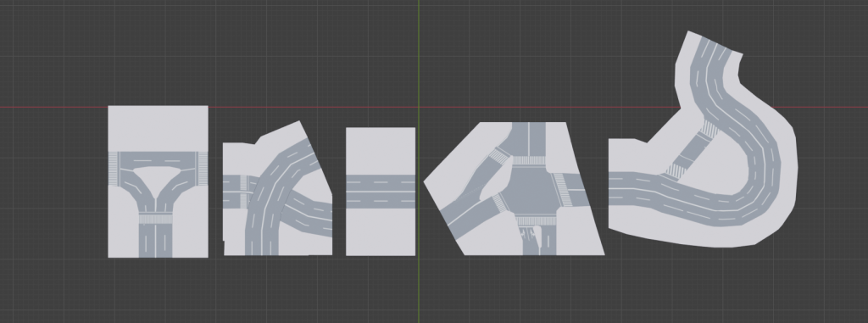
Task: Click the upper sidewalk of the straight road tile
Action: (x=381, y=151)
